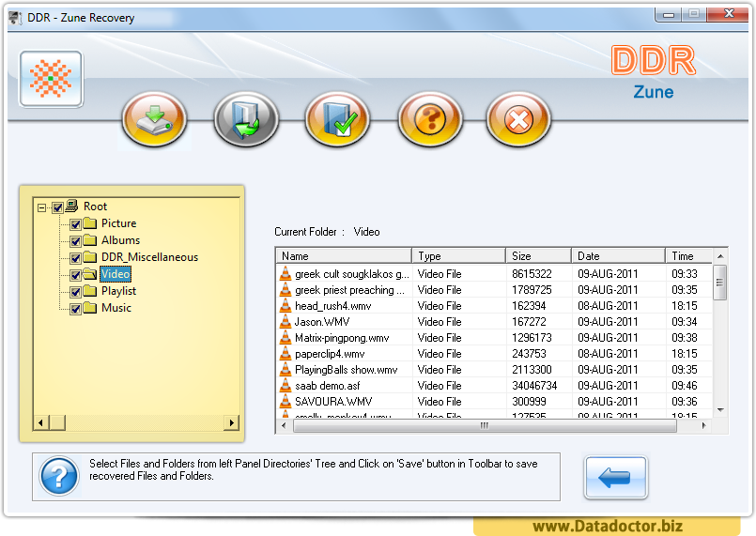Click file list scroll down arrow

[720, 410]
